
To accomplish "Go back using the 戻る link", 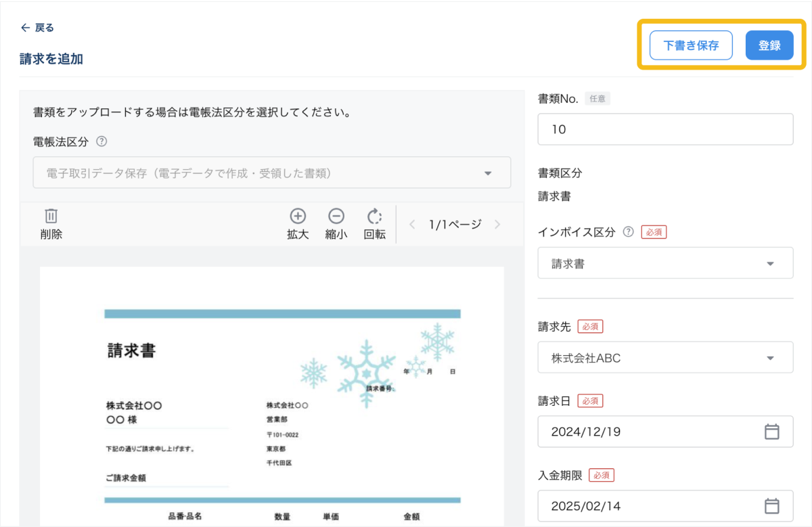I will (38, 28).
